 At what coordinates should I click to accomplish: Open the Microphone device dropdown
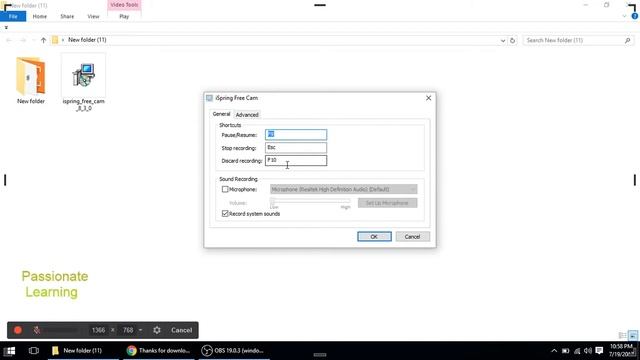tap(344, 189)
